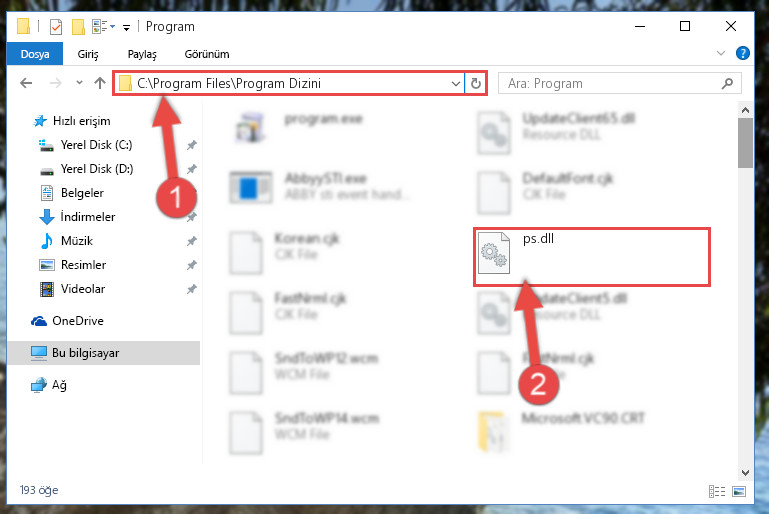Unpin Yerel Disk (C:) from quick access

point(192,145)
